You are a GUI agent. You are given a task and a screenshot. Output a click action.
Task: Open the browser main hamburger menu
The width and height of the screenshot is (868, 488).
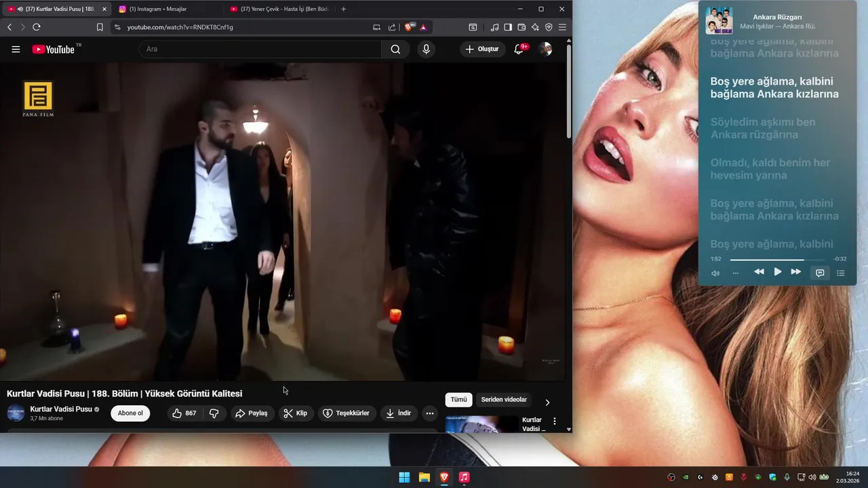point(562,27)
